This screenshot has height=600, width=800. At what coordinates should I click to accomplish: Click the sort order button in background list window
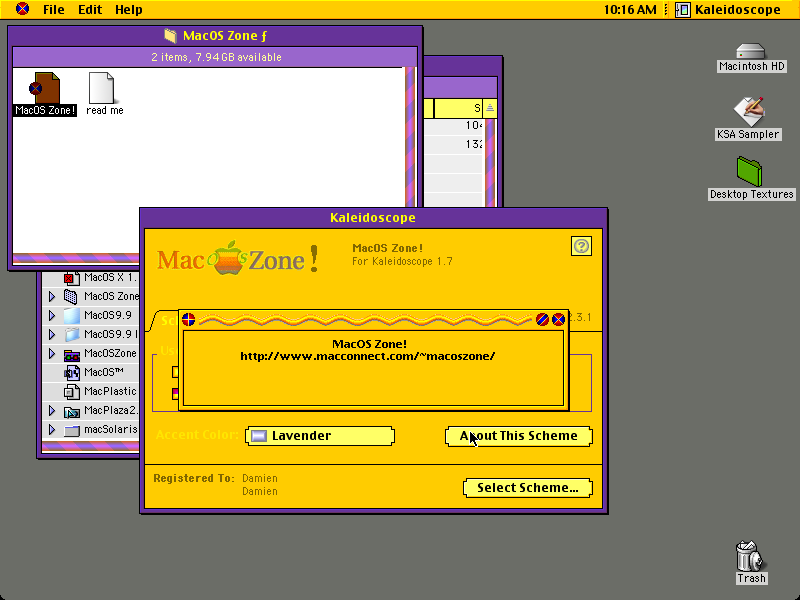(x=490, y=108)
